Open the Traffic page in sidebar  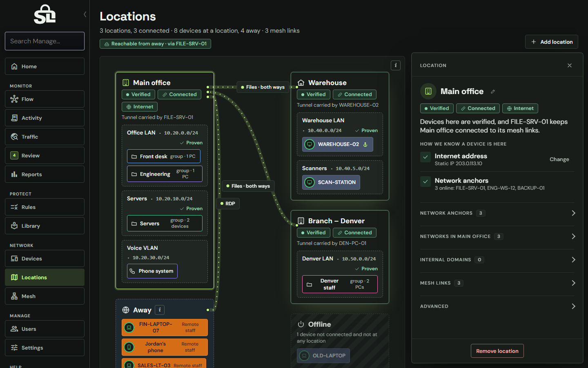[x=45, y=137]
